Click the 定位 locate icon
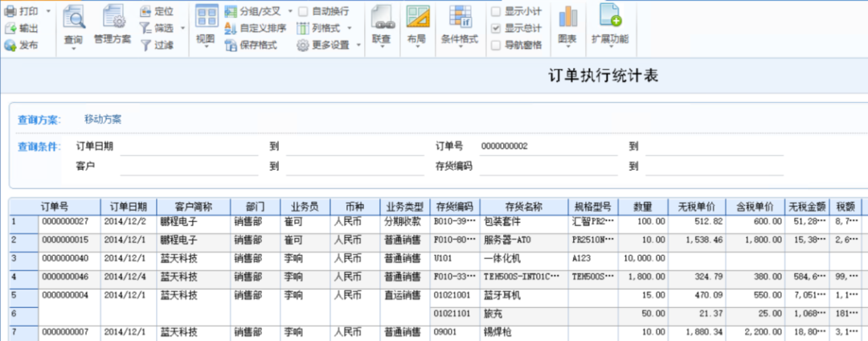The height and width of the screenshot is (341, 868). pyautogui.click(x=145, y=11)
